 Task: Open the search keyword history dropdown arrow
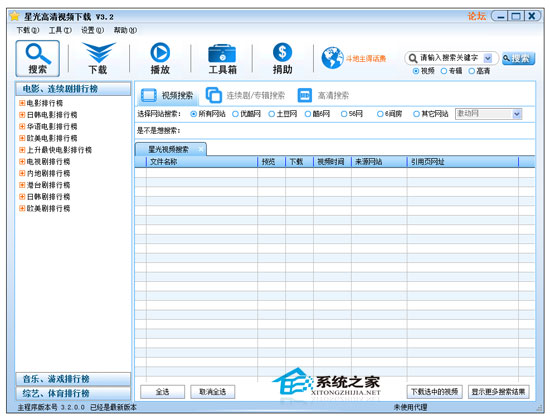coord(488,58)
